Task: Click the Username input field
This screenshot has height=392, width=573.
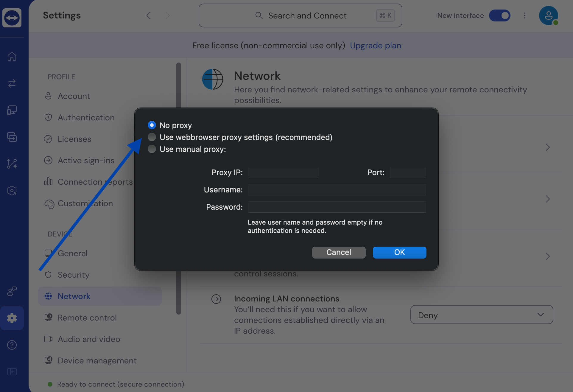Action: [337, 190]
